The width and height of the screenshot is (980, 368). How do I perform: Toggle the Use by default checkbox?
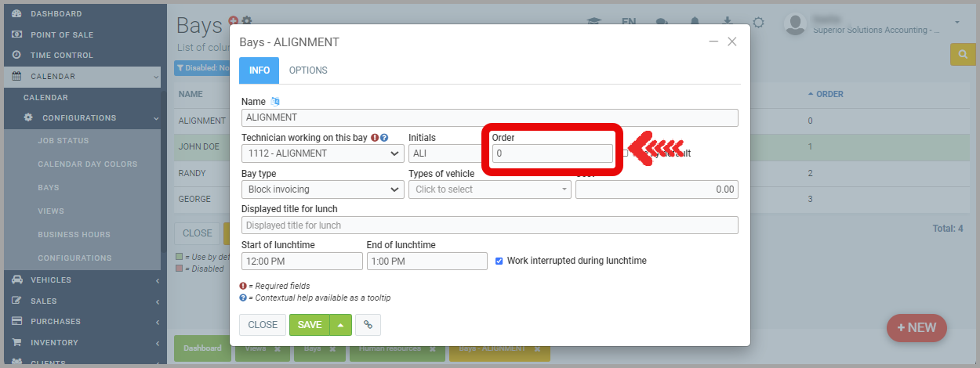[x=625, y=153]
